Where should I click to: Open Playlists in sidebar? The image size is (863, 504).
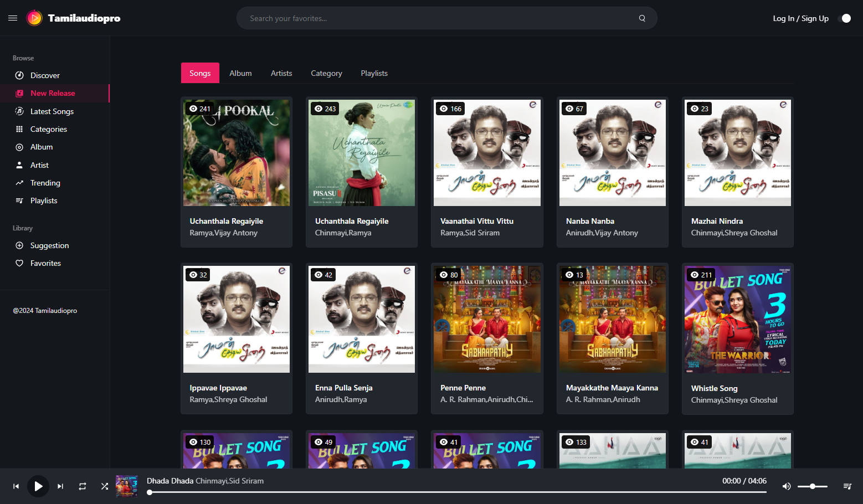point(55,200)
